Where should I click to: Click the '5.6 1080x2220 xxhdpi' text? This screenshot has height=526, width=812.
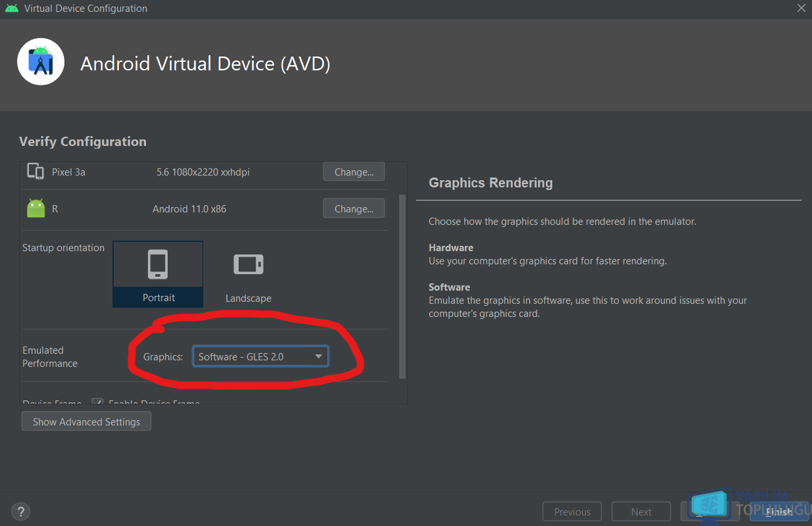pyautogui.click(x=203, y=172)
